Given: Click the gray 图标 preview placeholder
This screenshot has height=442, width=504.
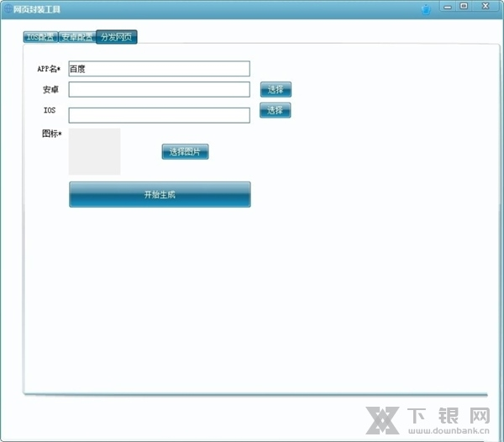Looking at the screenshot, I should click(x=94, y=151).
